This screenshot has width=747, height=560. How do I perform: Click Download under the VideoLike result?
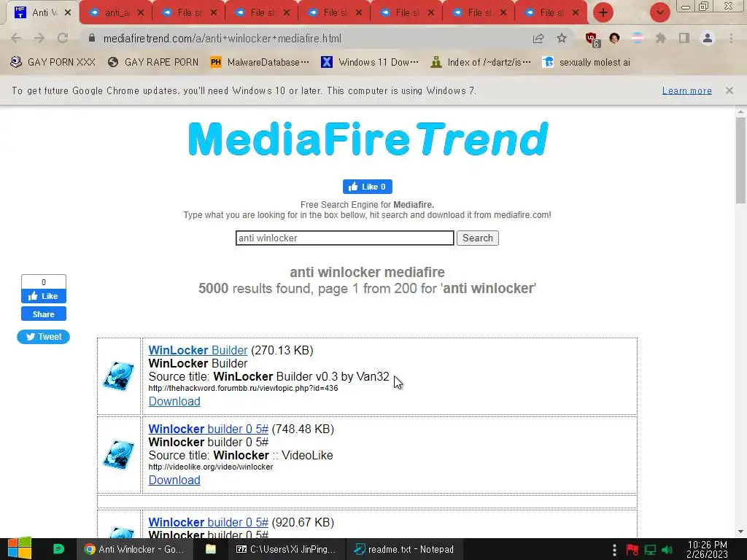click(x=174, y=480)
